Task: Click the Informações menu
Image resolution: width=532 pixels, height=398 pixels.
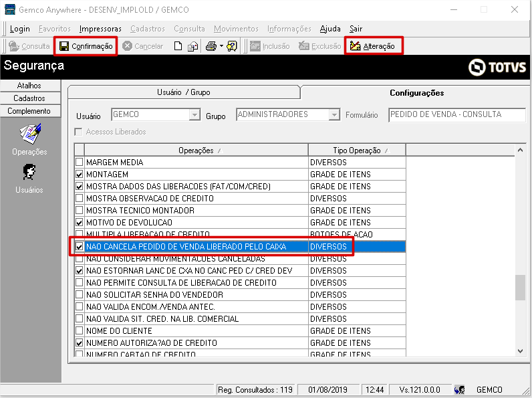Action: tap(289, 29)
